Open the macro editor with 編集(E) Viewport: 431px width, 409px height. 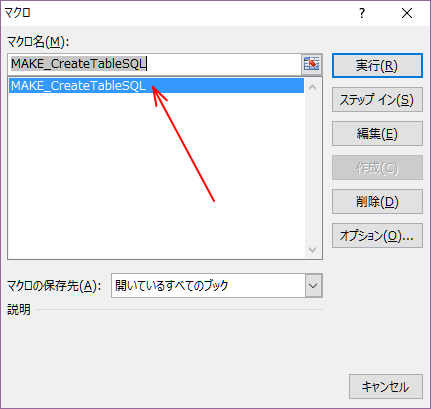click(x=377, y=134)
